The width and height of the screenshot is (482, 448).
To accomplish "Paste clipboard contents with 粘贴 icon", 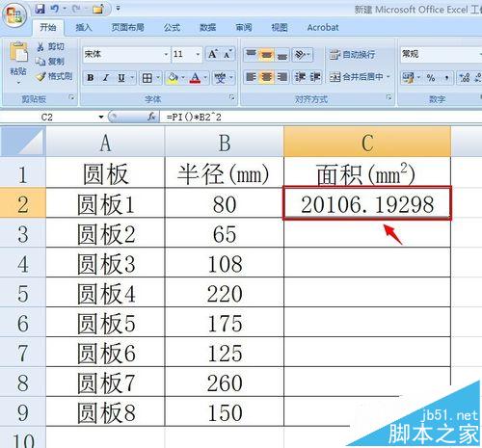I will click(x=18, y=52).
